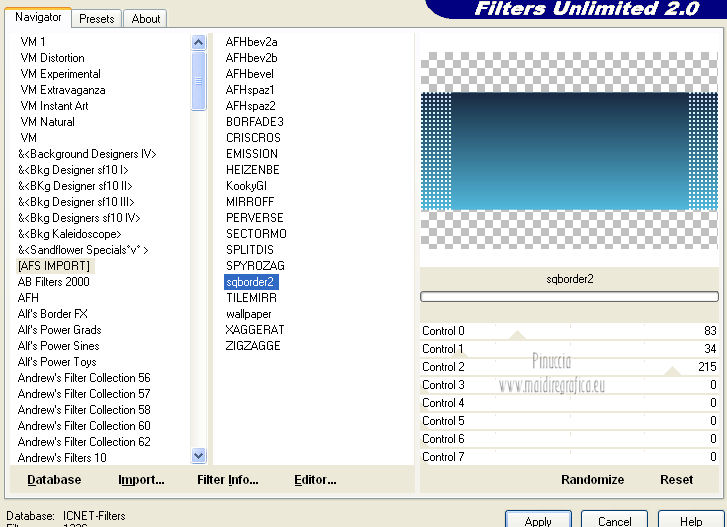The width and height of the screenshot is (727, 527).
Task: Select Alf's Border FX category
Action: [x=52, y=314]
